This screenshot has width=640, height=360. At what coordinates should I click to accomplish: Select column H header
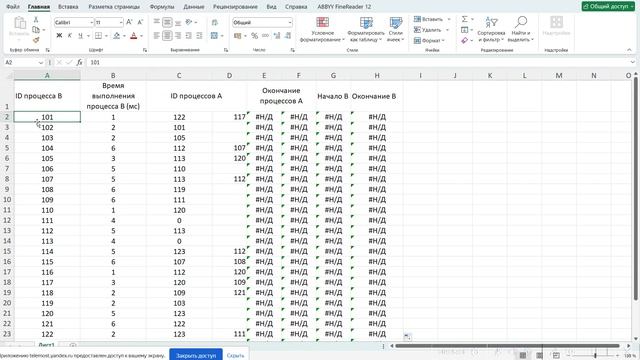point(377,76)
